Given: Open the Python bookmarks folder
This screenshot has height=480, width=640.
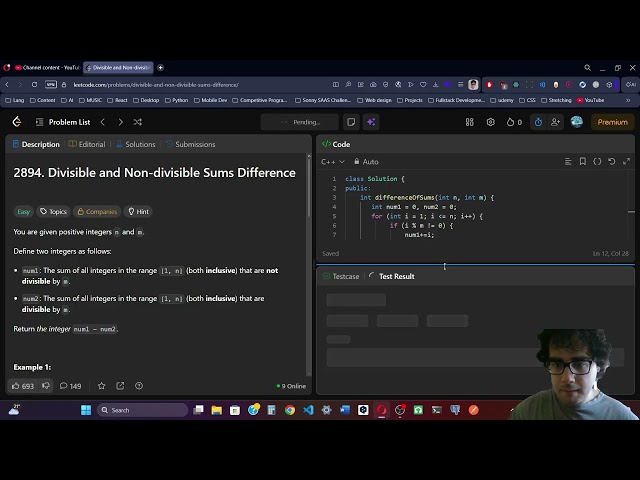Looking at the screenshot, I should [176, 100].
